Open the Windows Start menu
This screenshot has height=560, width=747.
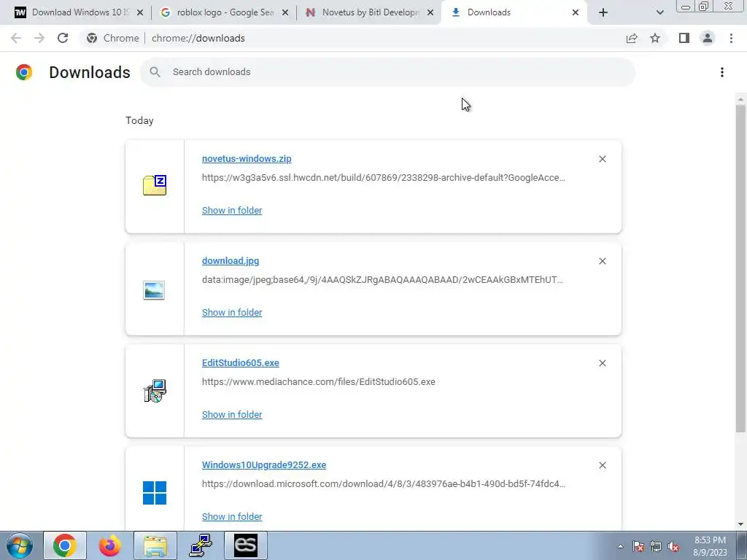pos(19,545)
